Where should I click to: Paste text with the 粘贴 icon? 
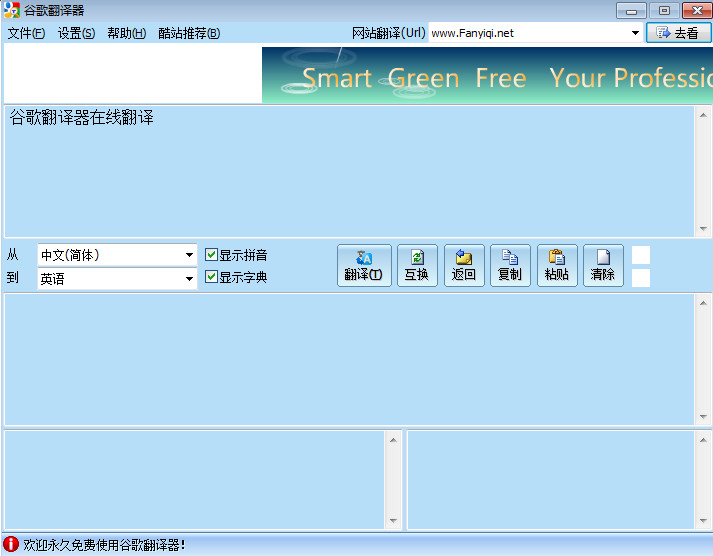coord(557,266)
